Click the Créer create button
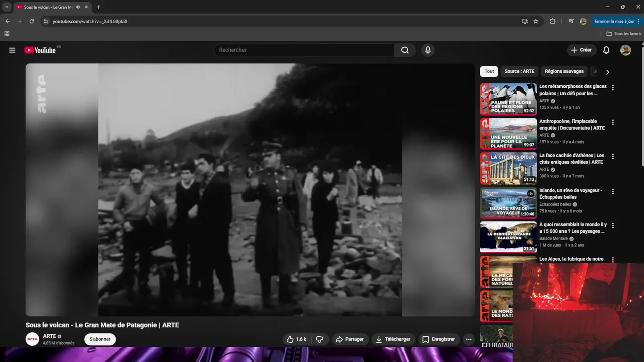This screenshot has width=644, height=362. coord(581,50)
